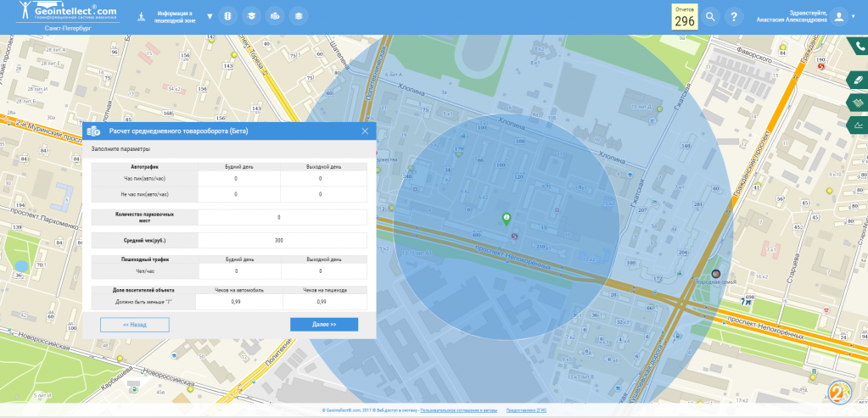
Task: Click the user avatar icon
Action: click(838, 16)
